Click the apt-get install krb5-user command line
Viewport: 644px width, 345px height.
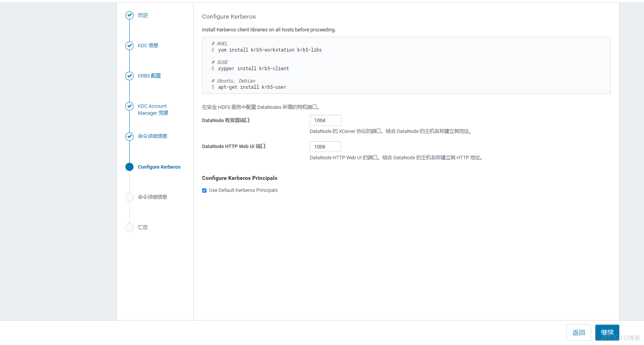pyautogui.click(x=252, y=87)
